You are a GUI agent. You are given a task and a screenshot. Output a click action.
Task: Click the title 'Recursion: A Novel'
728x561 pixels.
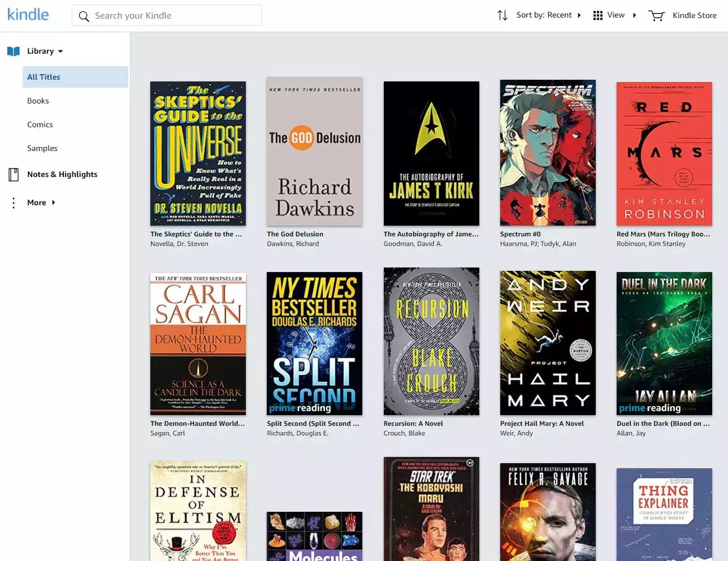(413, 424)
